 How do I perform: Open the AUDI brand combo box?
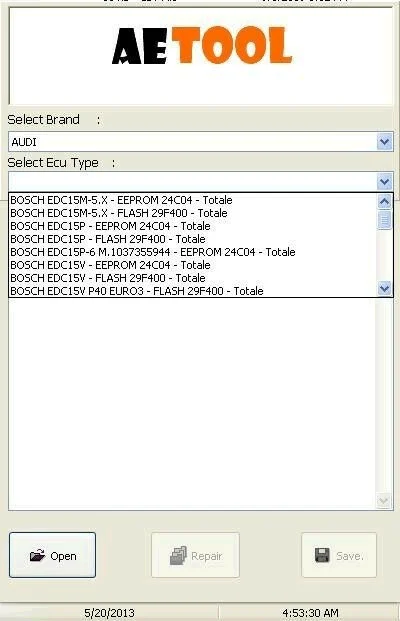tap(200, 142)
